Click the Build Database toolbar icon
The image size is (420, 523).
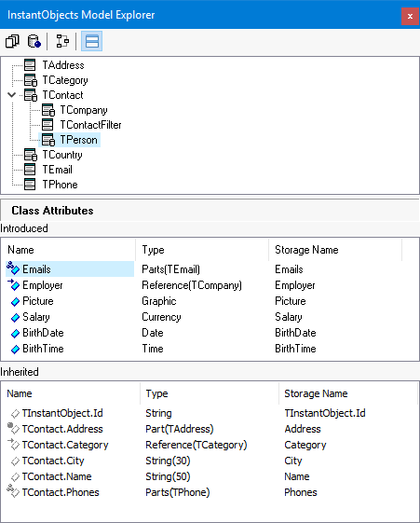(x=34, y=41)
